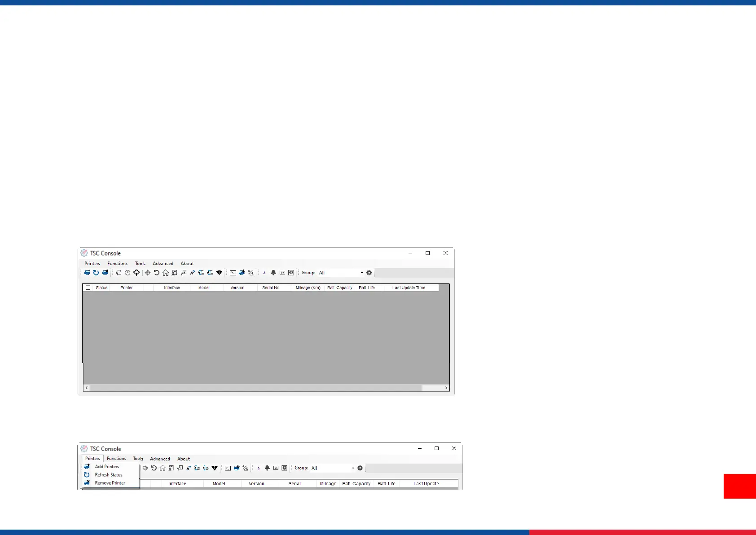The height and width of the screenshot is (535, 756).
Task: Open the Tools menu in lower window
Action: point(138,459)
